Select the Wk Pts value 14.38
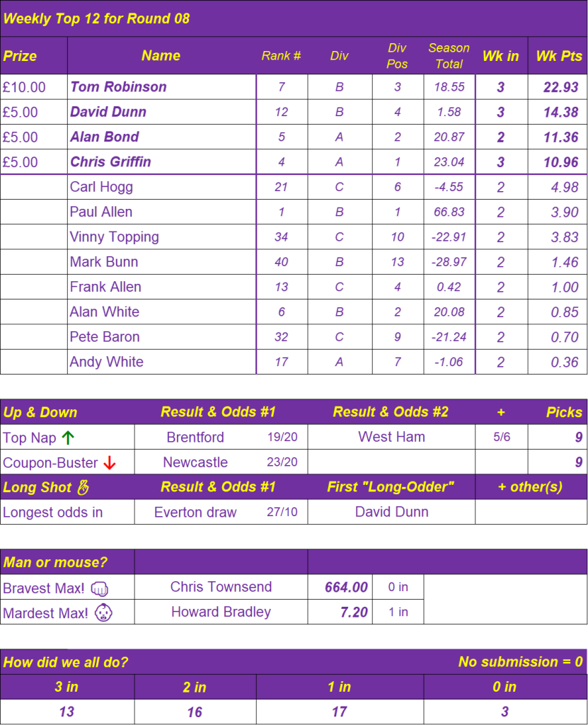The image size is (588, 725). pos(560,112)
